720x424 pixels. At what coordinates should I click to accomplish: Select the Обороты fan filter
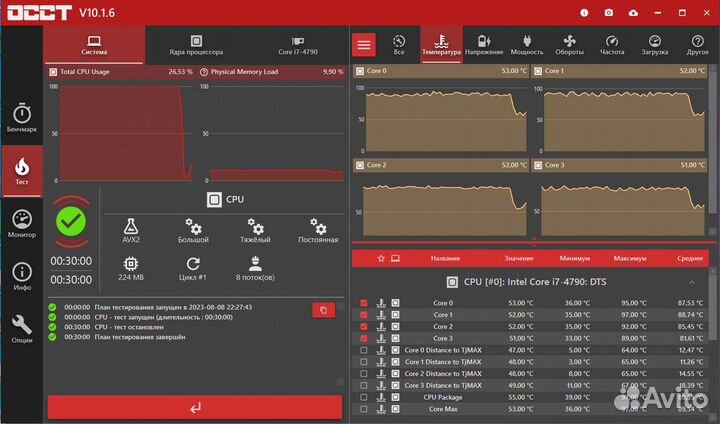[x=569, y=45]
